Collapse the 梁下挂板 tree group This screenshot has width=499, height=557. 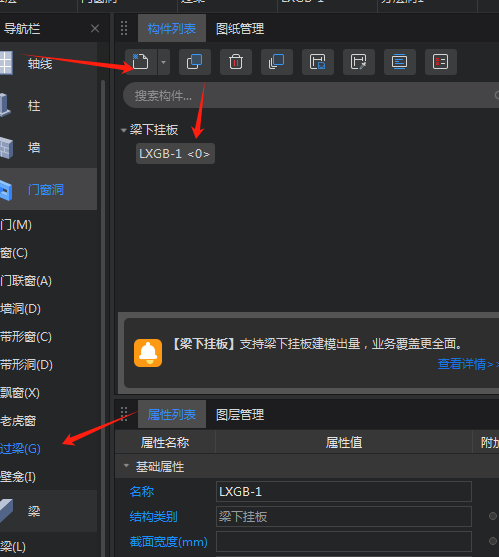click(124, 130)
